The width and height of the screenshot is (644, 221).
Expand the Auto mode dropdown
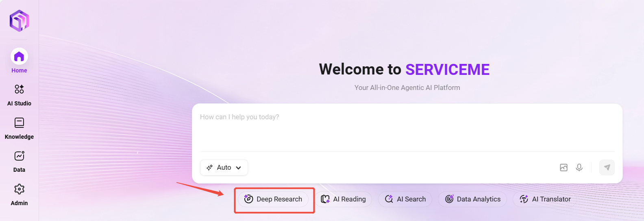[x=224, y=168]
